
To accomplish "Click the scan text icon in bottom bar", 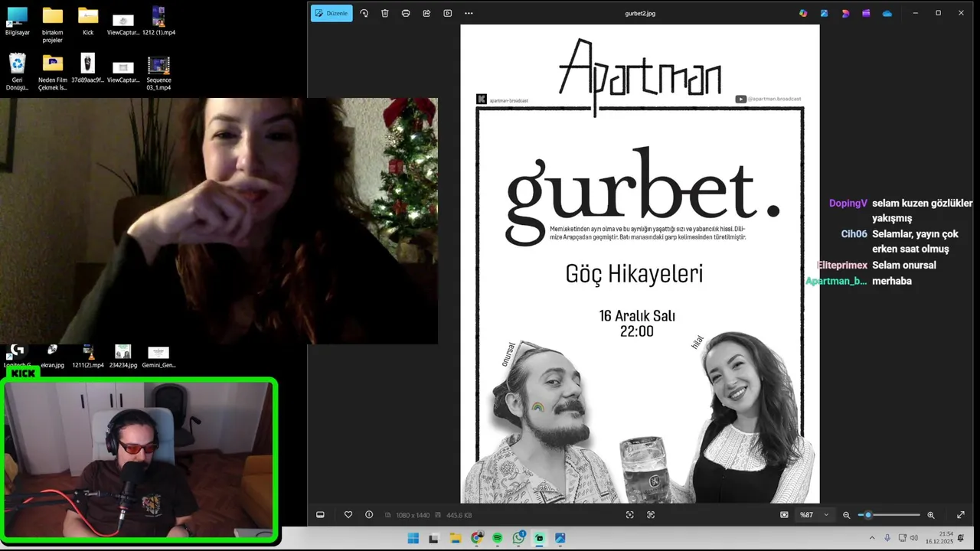I will (x=651, y=515).
